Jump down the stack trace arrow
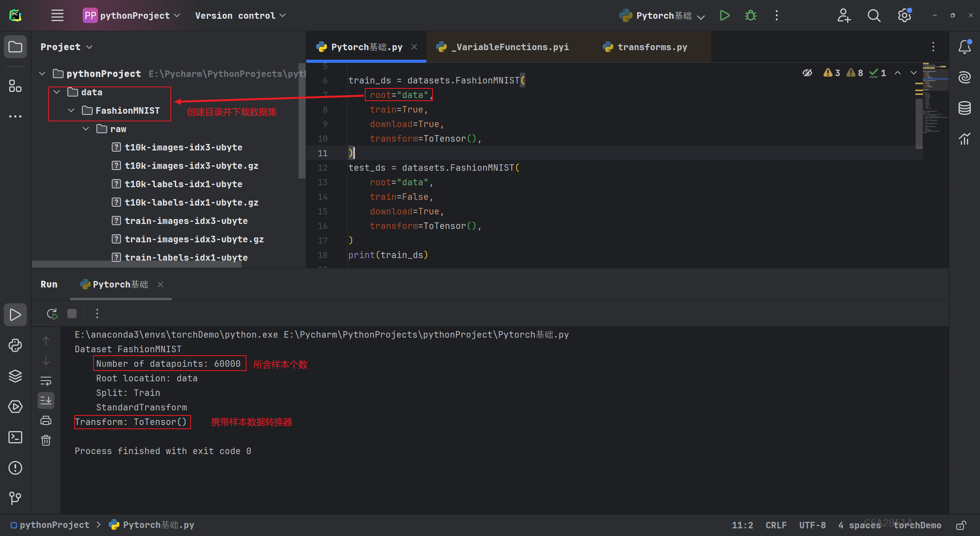This screenshot has width=980, height=536. pos(46,361)
